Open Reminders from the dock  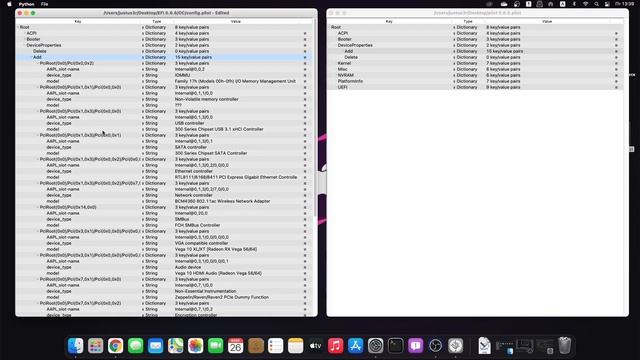[276, 346]
